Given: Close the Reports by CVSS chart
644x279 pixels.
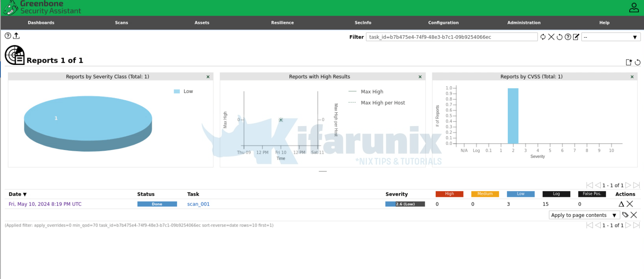Looking at the screenshot, I should click(632, 77).
